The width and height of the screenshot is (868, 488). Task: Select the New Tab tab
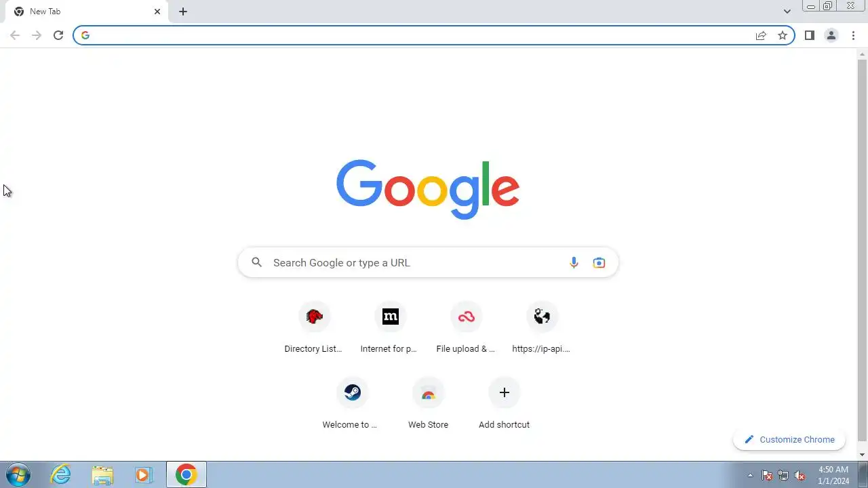pyautogui.click(x=87, y=12)
